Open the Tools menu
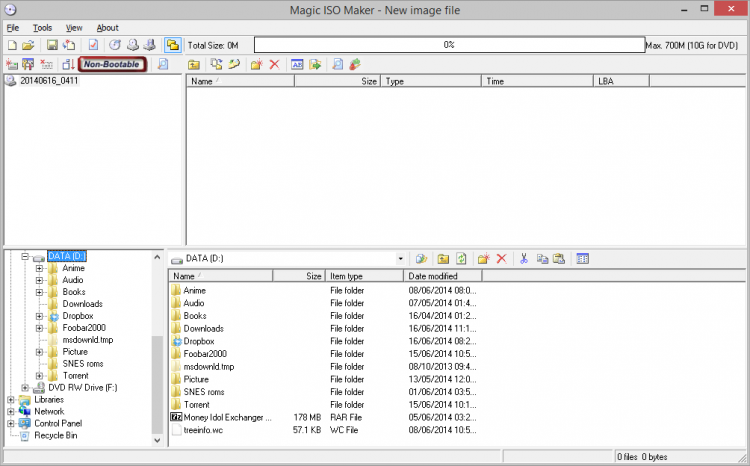 pyautogui.click(x=42, y=28)
